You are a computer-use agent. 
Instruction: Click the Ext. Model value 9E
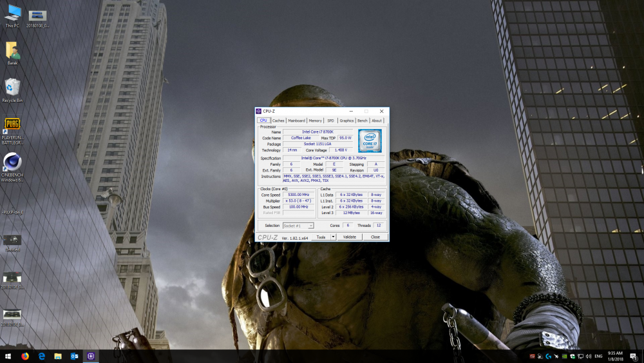334,170
